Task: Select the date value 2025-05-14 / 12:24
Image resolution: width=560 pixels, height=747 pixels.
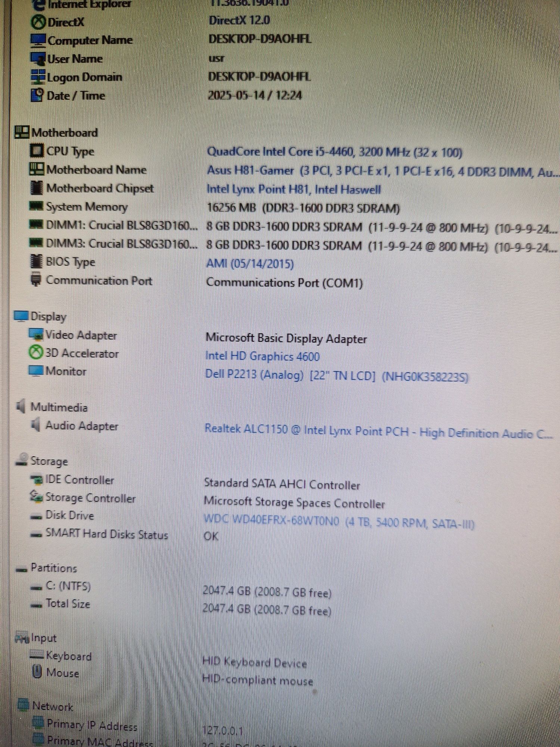Action: pos(255,95)
